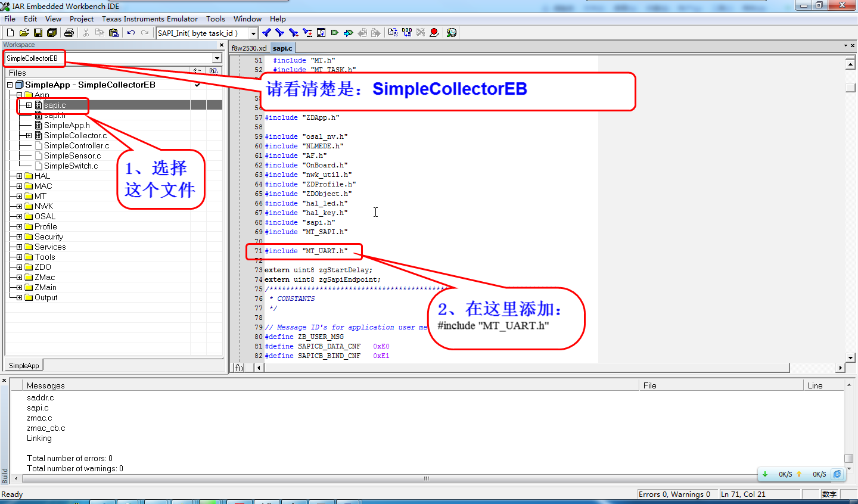This screenshot has width=858, height=504.
Task: Expand the SimpleCollector.c file node
Action: tap(29, 136)
